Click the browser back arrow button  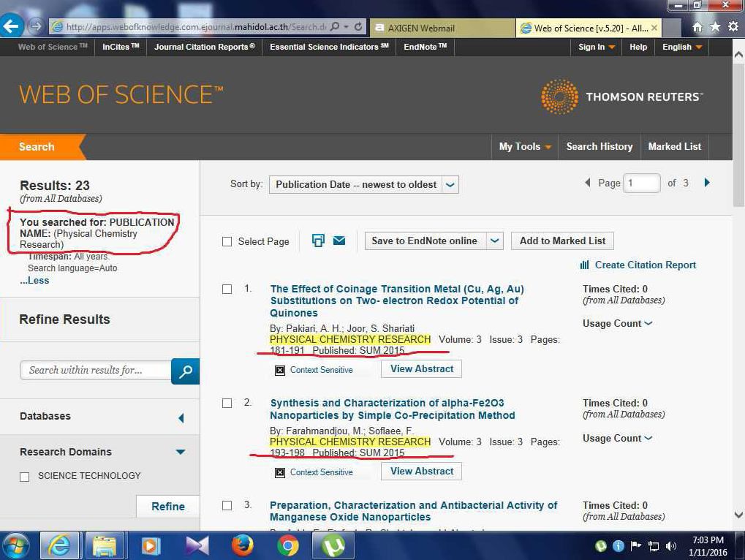click(x=11, y=26)
